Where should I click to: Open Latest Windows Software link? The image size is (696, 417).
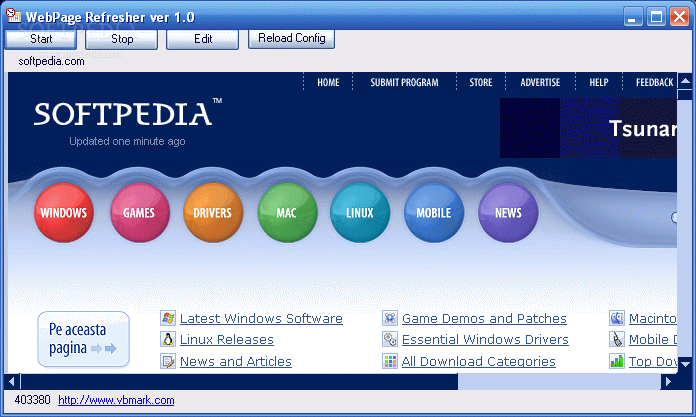click(x=261, y=318)
